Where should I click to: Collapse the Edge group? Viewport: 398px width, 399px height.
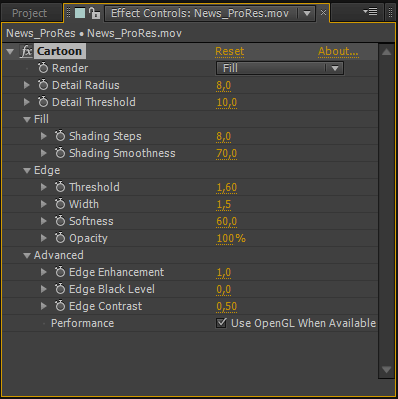27,171
